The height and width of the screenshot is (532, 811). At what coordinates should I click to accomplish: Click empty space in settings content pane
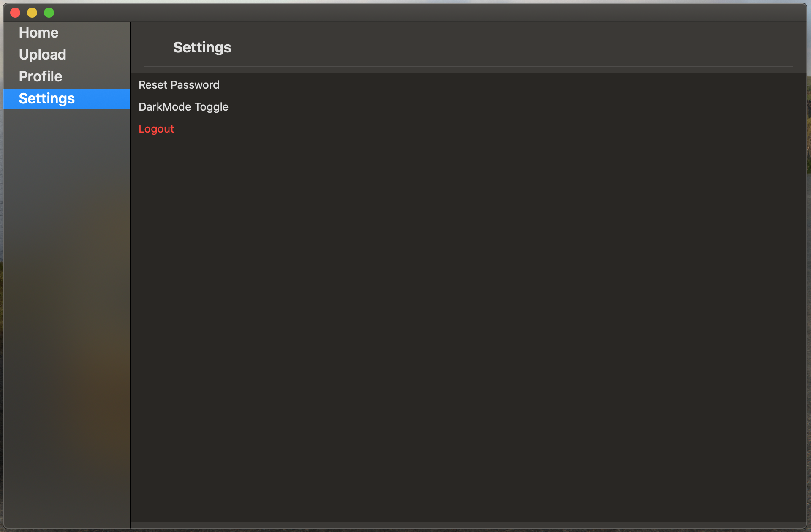click(465, 317)
